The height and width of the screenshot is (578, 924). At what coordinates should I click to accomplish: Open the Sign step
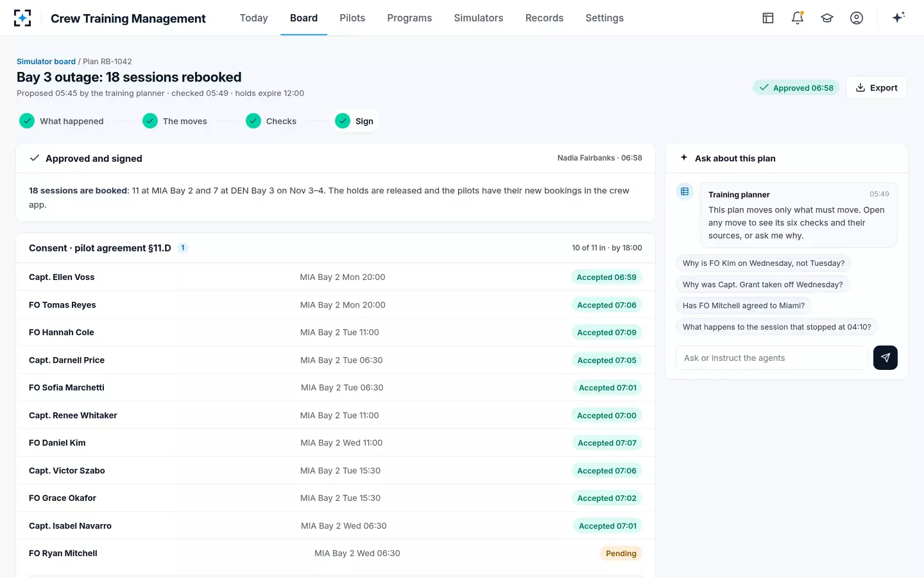pyautogui.click(x=355, y=121)
